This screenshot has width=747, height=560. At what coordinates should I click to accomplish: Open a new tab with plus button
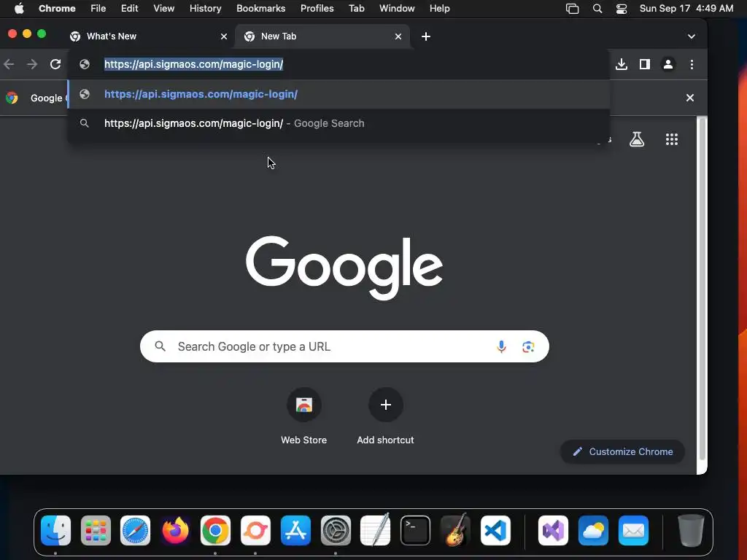[426, 36]
